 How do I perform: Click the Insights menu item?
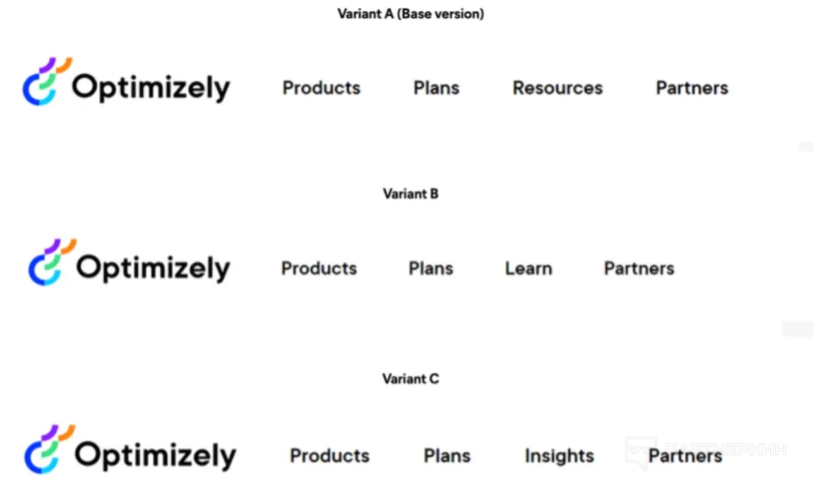click(559, 455)
